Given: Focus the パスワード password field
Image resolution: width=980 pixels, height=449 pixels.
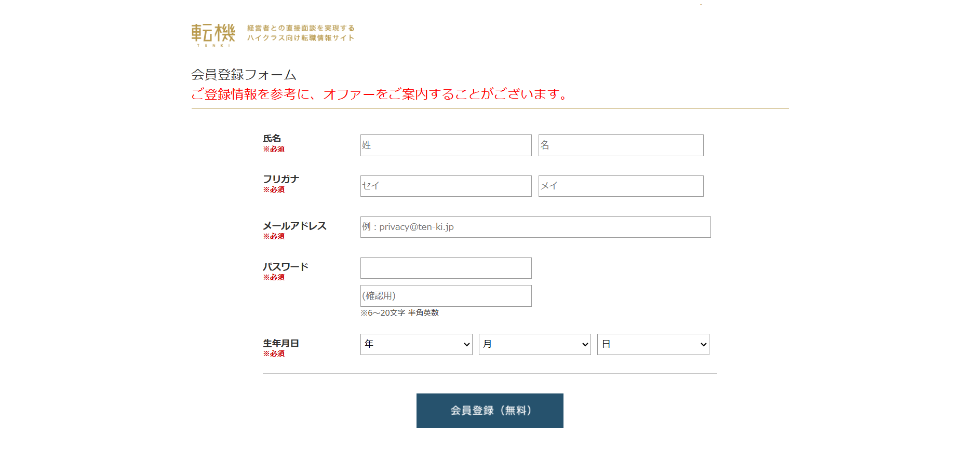Looking at the screenshot, I should coord(445,268).
